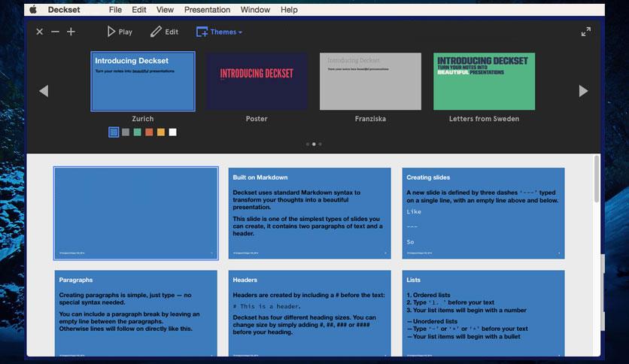Open the Presentation menu
629x364 pixels.
(207, 10)
